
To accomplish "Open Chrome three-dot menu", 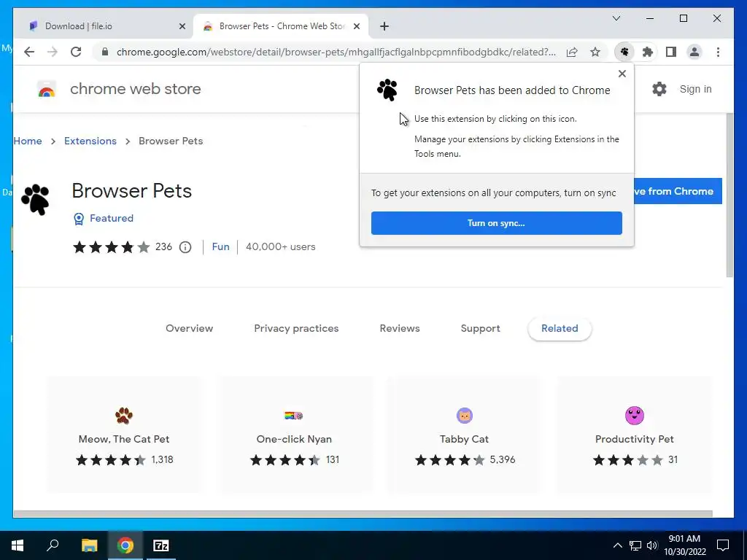I will pyautogui.click(x=718, y=52).
